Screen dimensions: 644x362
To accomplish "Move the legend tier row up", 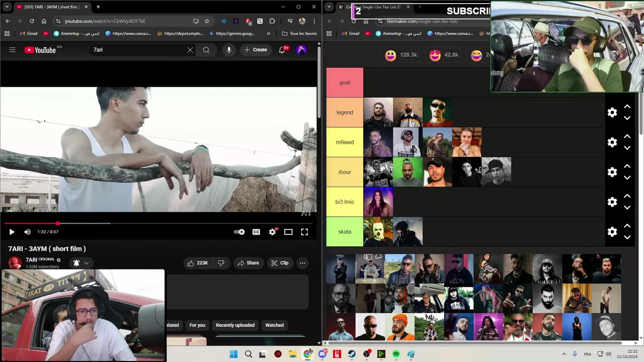I will click(627, 107).
